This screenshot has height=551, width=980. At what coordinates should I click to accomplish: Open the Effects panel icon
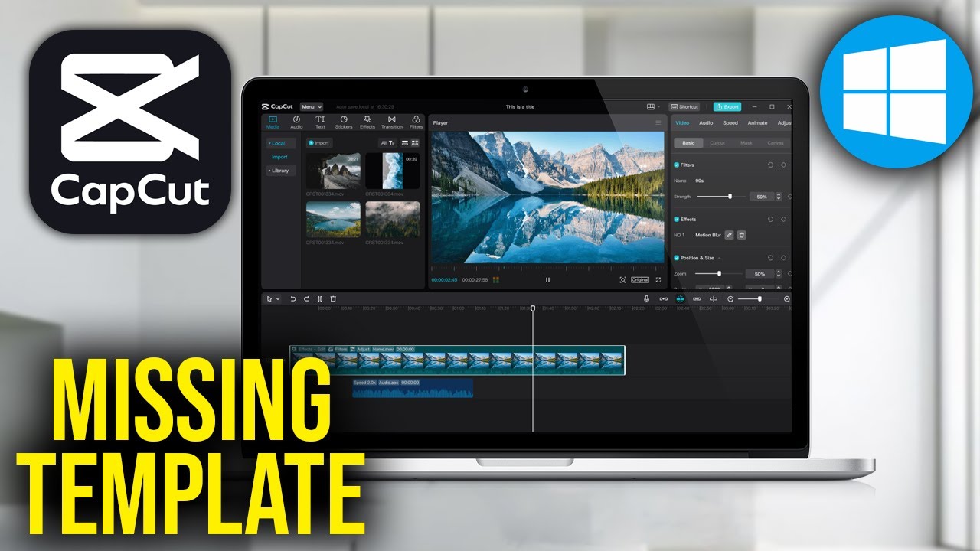point(367,122)
